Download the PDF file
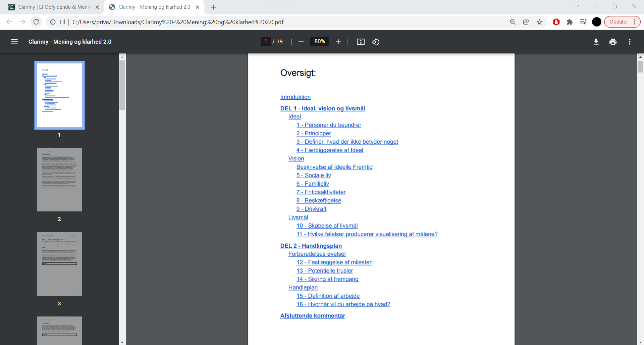Viewport: 644px width, 345px height. click(596, 42)
